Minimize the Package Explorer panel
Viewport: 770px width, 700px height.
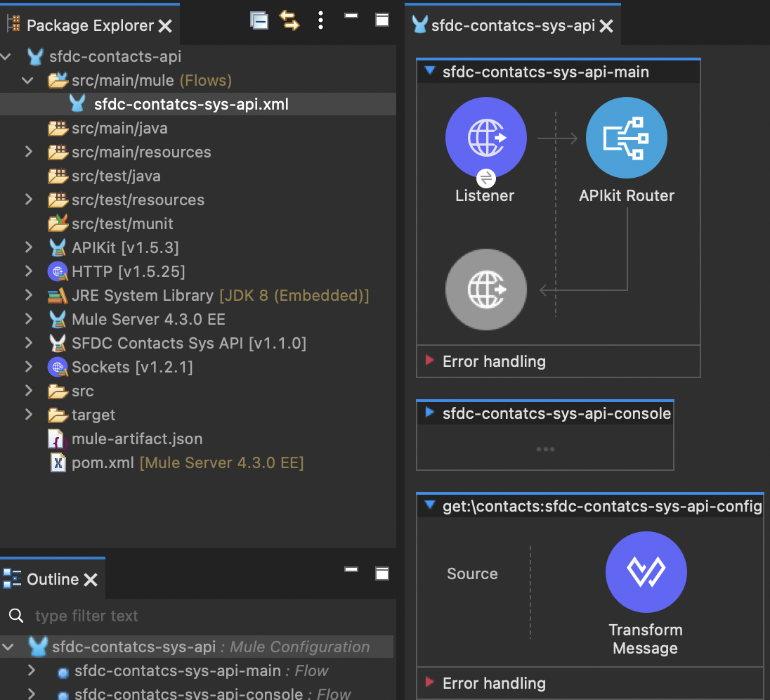tap(351, 16)
